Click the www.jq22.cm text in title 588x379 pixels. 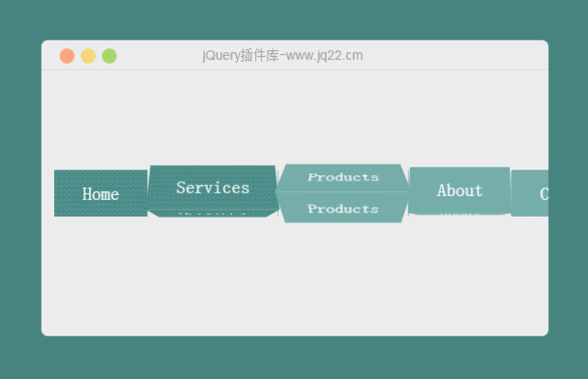click(324, 55)
